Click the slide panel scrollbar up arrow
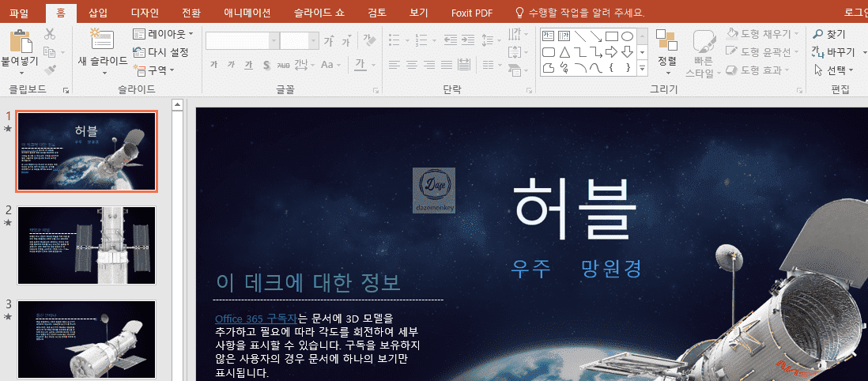 tap(178, 104)
